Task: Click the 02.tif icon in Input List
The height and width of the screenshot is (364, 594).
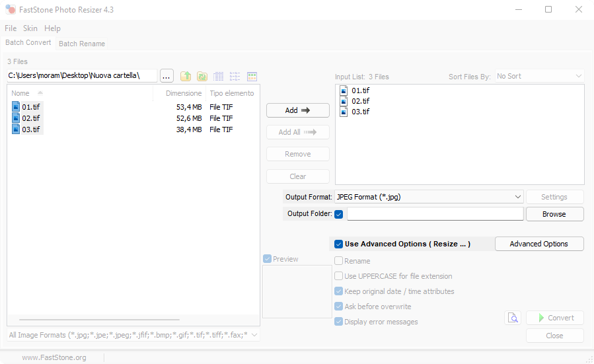Action: click(344, 101)
